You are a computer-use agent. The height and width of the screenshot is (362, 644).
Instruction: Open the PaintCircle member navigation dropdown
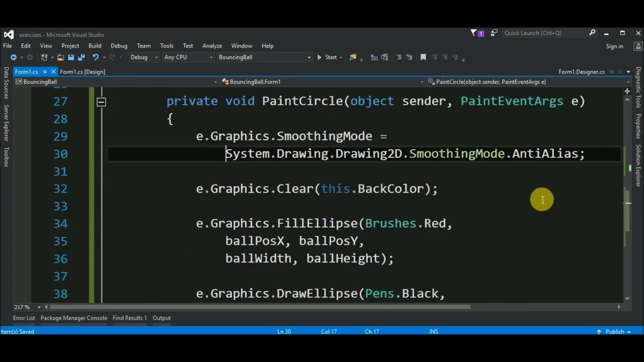528,81
